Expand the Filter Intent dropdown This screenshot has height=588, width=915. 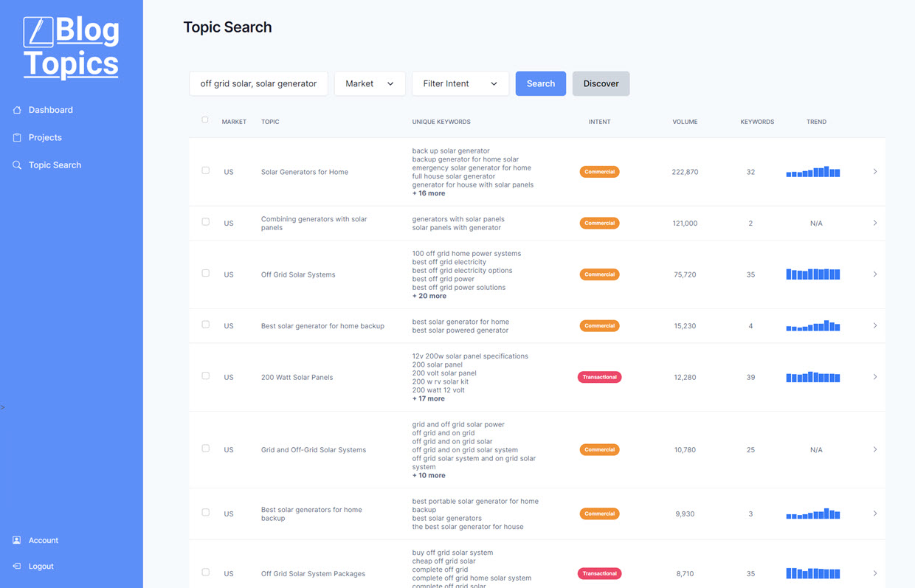point(460,83)
